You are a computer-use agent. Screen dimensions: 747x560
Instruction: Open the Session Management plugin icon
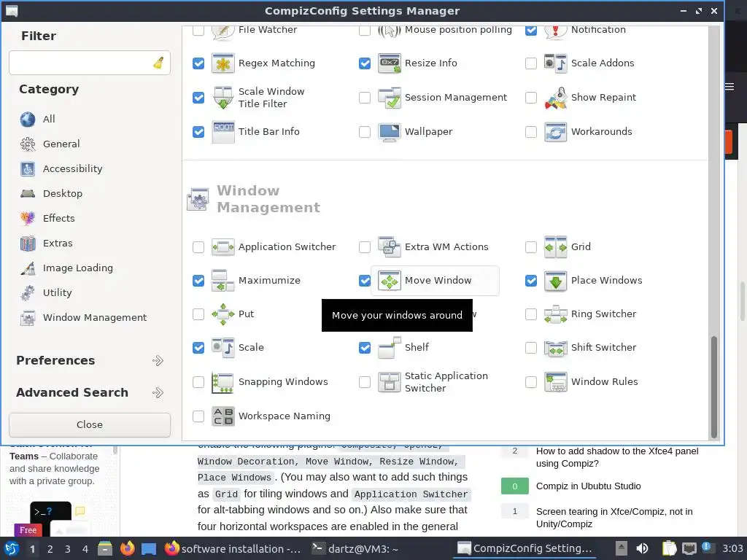pyautogui.click(x=390, y=98)
